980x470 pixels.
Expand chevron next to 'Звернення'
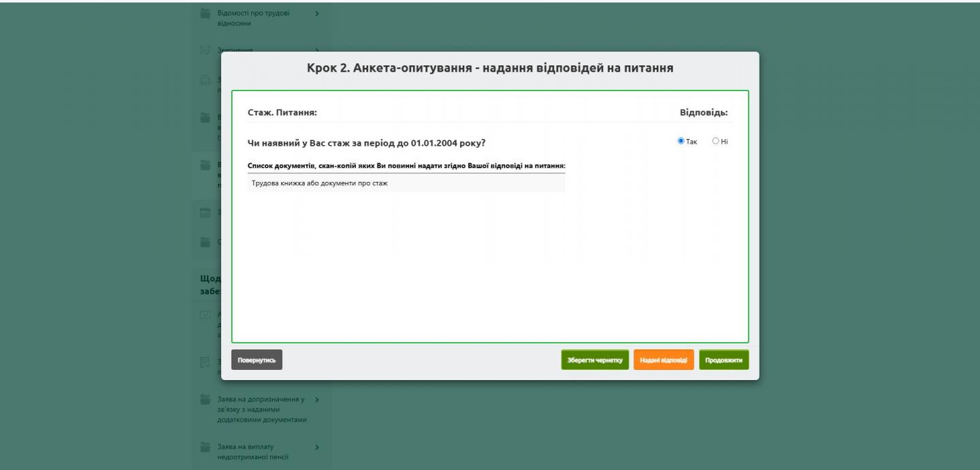pos(317,50)
